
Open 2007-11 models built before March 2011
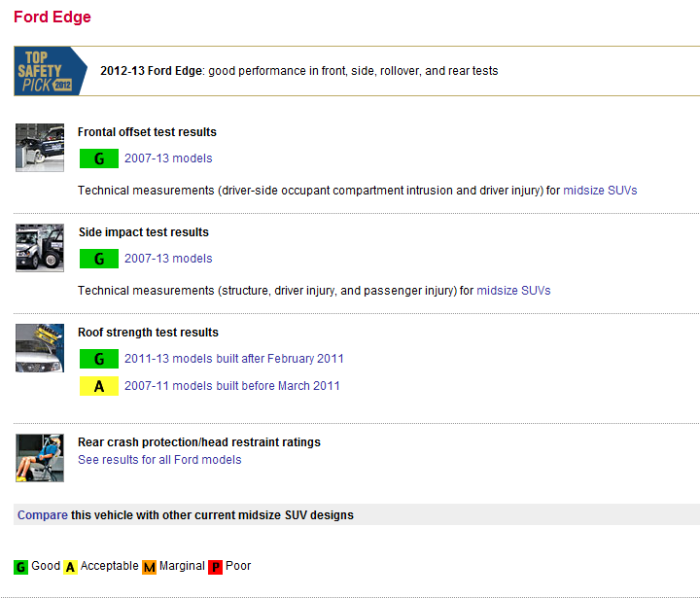(x=232, y=386)
